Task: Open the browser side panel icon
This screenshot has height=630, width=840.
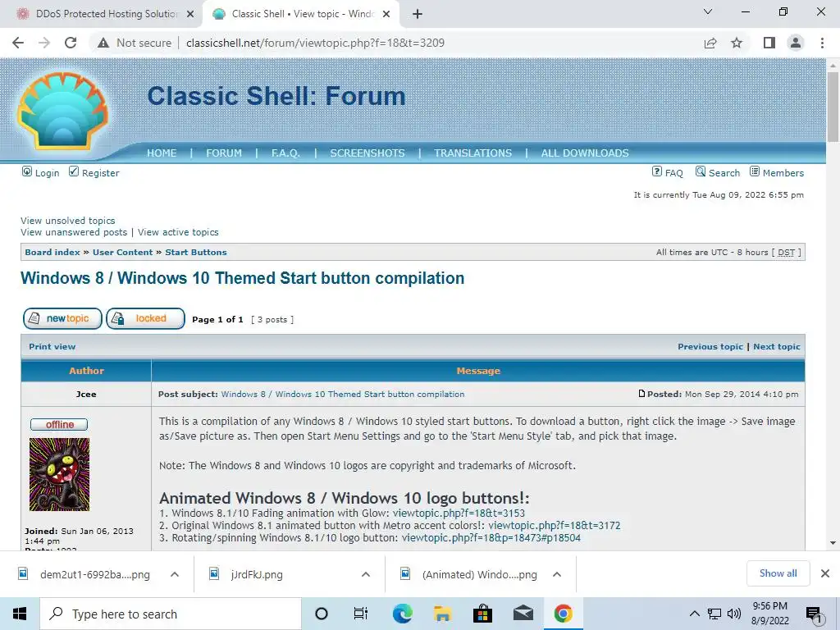Action: (x=769, y=43)
